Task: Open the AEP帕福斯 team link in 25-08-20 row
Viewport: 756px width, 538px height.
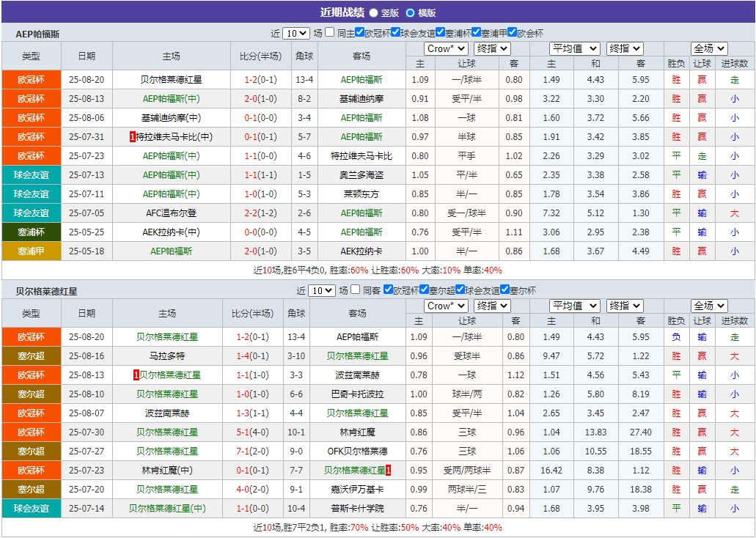Action: coord(362,79)
